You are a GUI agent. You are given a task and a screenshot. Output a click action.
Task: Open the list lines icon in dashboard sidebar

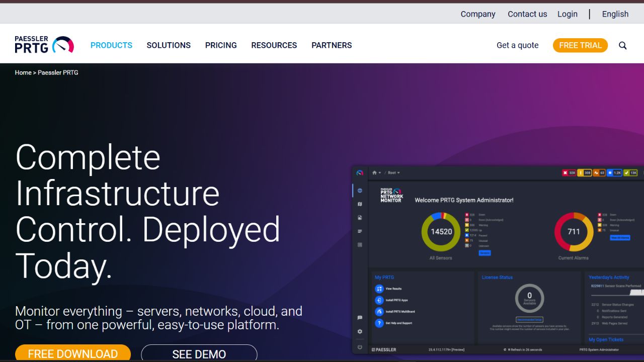click(360, 231)
